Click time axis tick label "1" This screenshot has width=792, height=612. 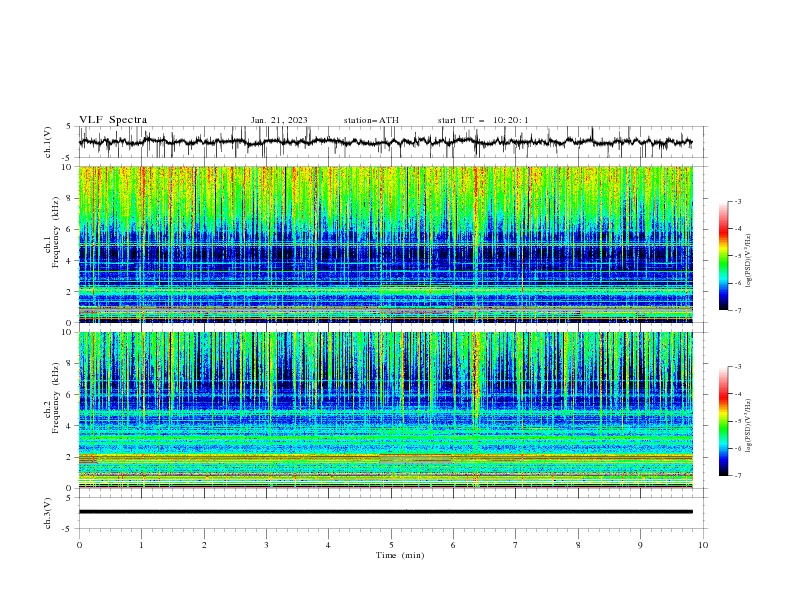(141, 545)
